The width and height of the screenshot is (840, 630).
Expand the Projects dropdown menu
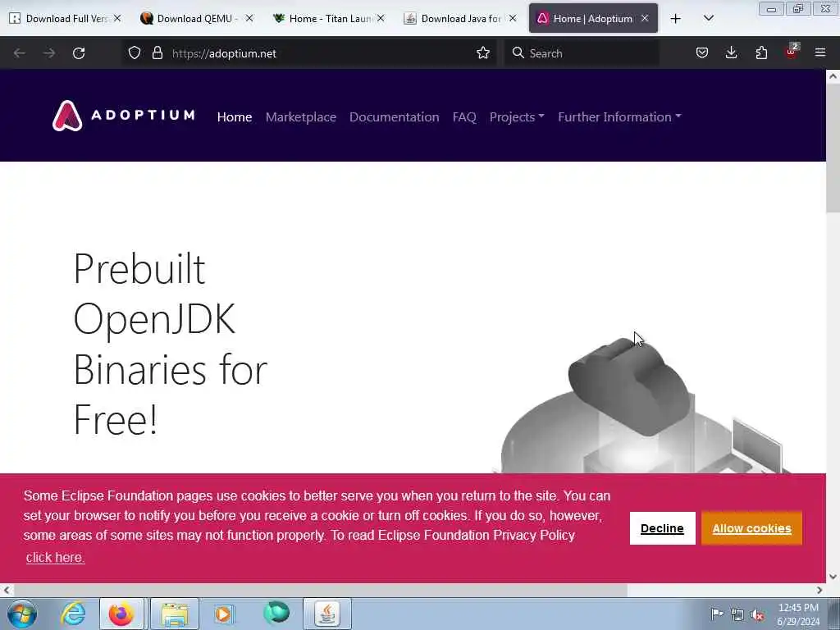[517, 116]
